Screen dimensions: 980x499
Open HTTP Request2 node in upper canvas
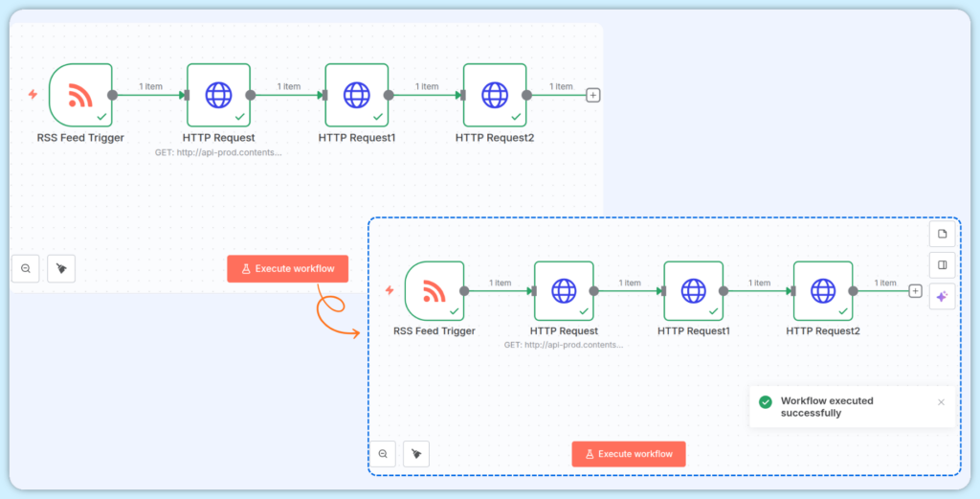click(495, 95)
